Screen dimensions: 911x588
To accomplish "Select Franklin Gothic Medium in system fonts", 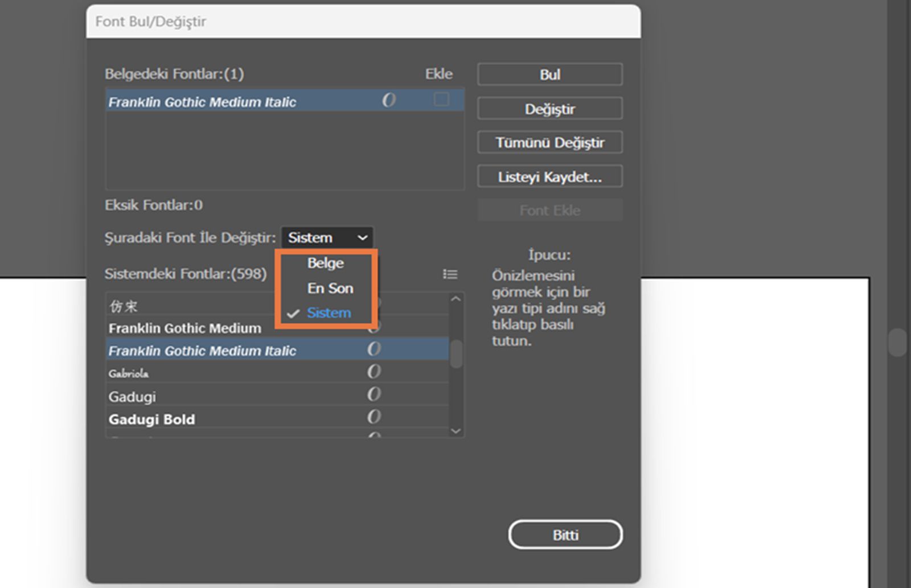I will coord(277,328).
